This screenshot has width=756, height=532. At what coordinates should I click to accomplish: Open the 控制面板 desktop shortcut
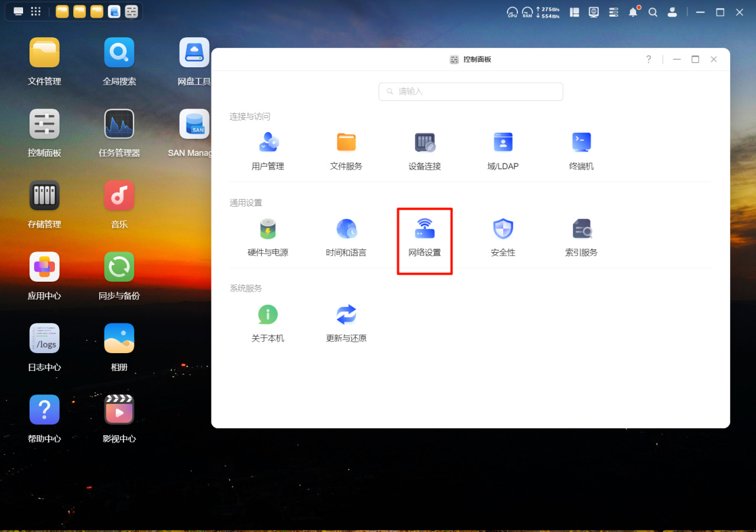tap(44, 133)
